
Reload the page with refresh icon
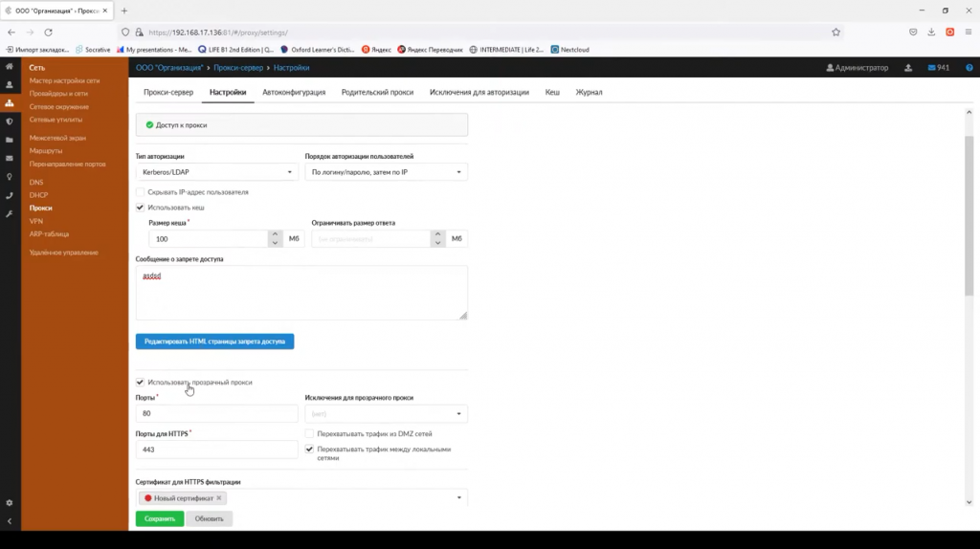[48, 32]
